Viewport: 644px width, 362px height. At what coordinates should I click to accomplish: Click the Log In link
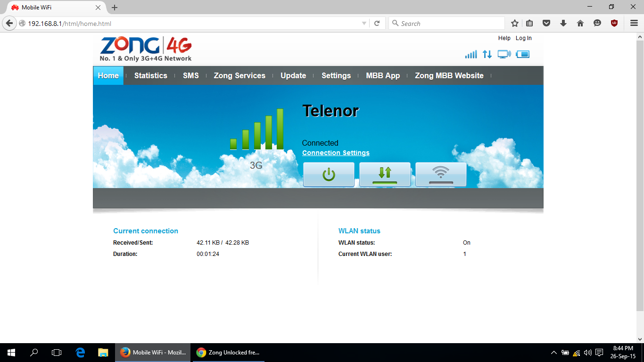click(x=524, y=38)
